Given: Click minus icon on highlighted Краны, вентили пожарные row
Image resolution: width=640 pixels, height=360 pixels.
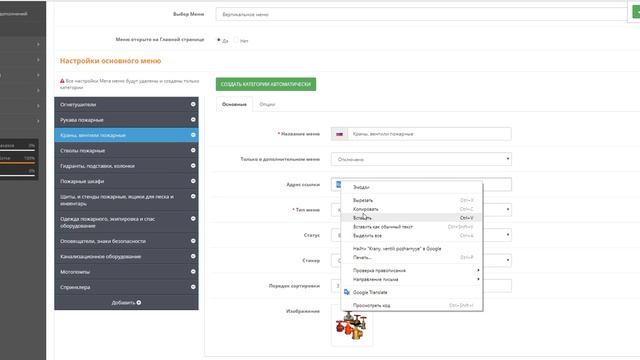Looking at the screenshot, I should pos(193,135).
